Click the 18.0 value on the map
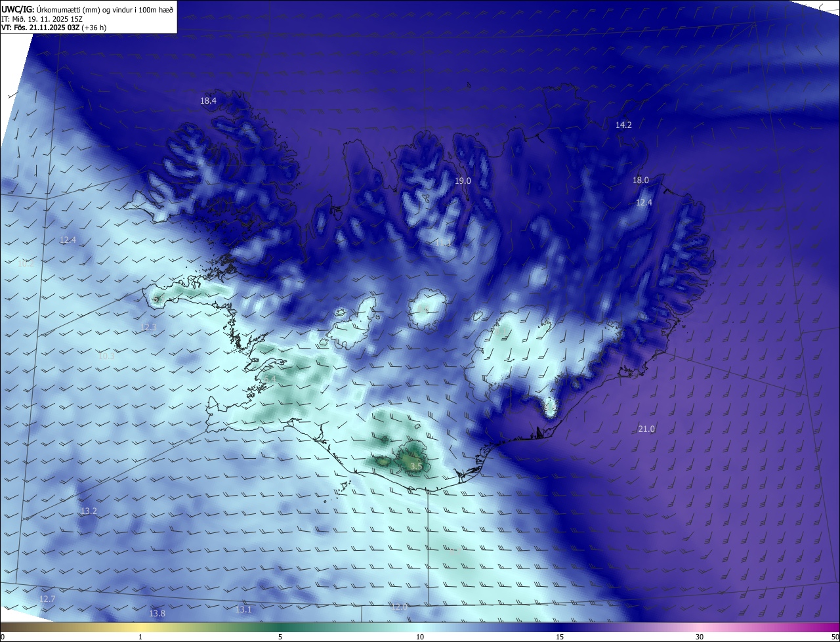This screenshot has height=642, width=840. (x=640, y=180)
